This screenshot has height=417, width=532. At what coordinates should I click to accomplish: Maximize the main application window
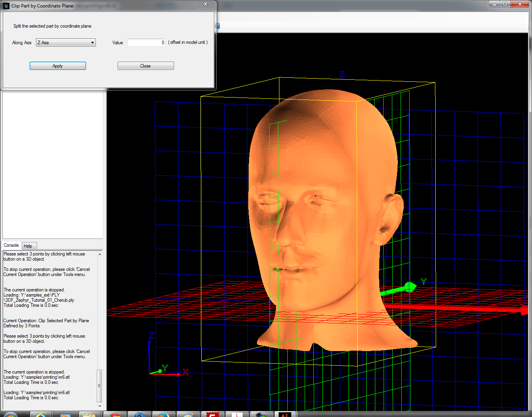click(505, 4)
